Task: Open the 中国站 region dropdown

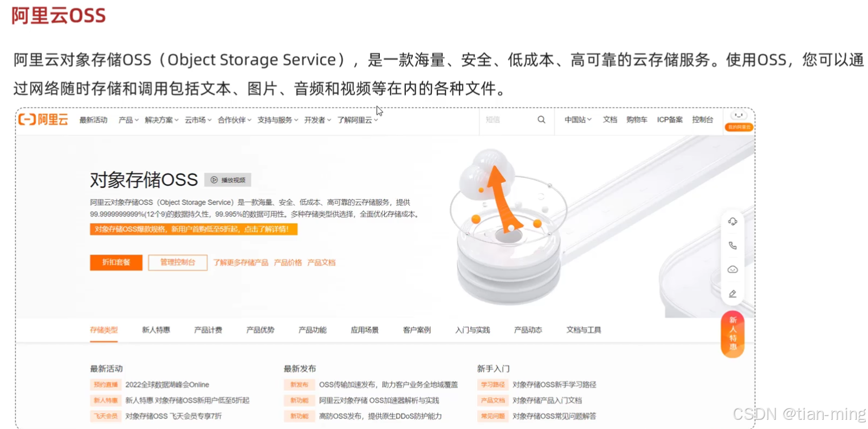Action: pos(578,120)
